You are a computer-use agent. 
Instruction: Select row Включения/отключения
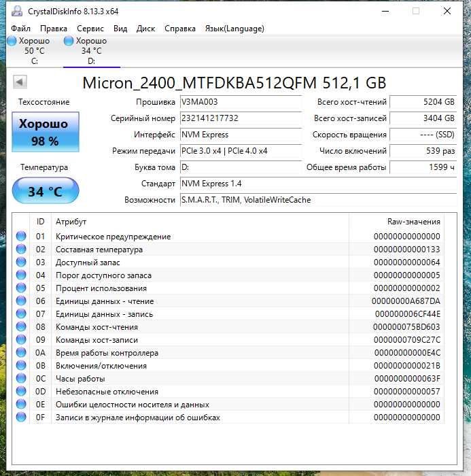coord(228,366)
